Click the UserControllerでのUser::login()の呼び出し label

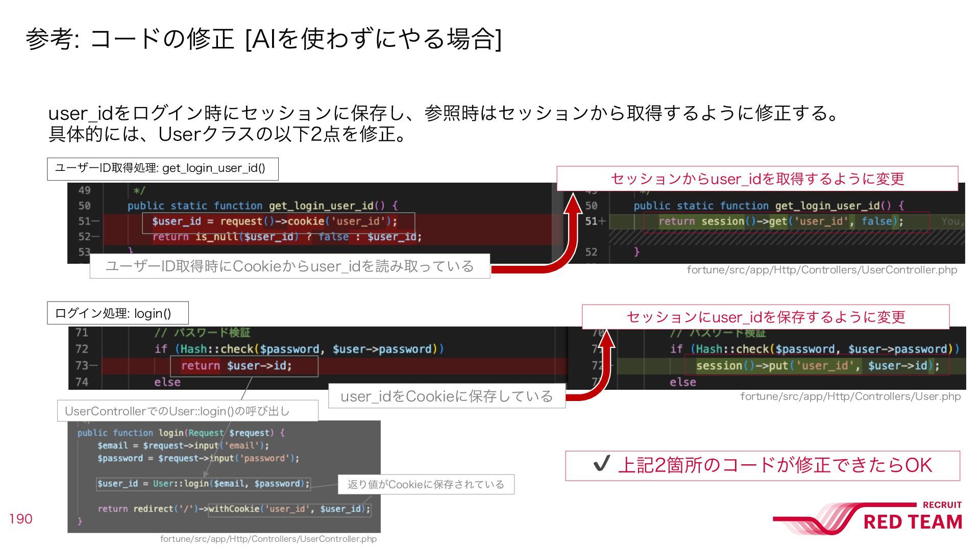[x=188, y=411]
